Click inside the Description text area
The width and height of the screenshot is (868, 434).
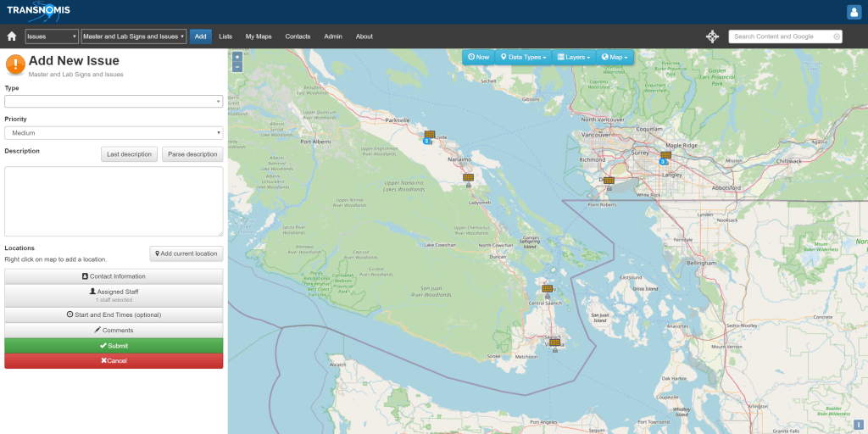point(114,201)
